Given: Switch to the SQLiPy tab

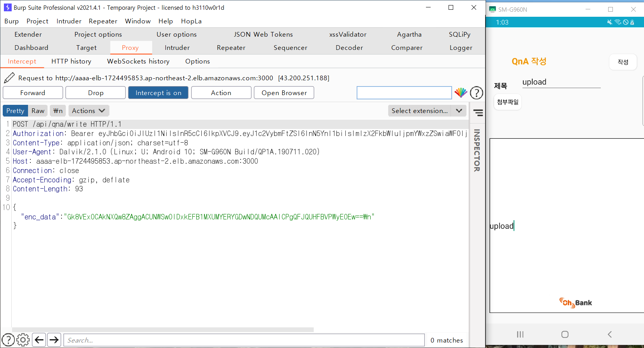Looking at the screenshot, I should pos(459,34).
